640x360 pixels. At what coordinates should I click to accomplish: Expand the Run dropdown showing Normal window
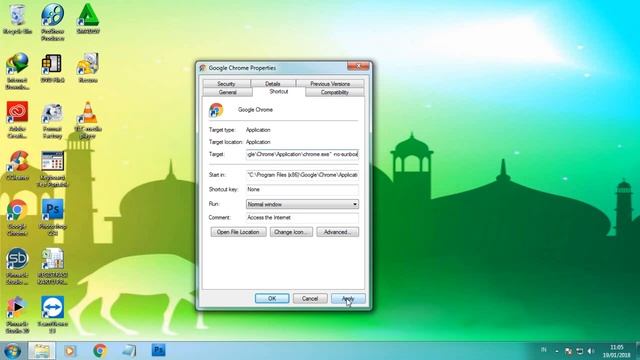coord(302,204)
